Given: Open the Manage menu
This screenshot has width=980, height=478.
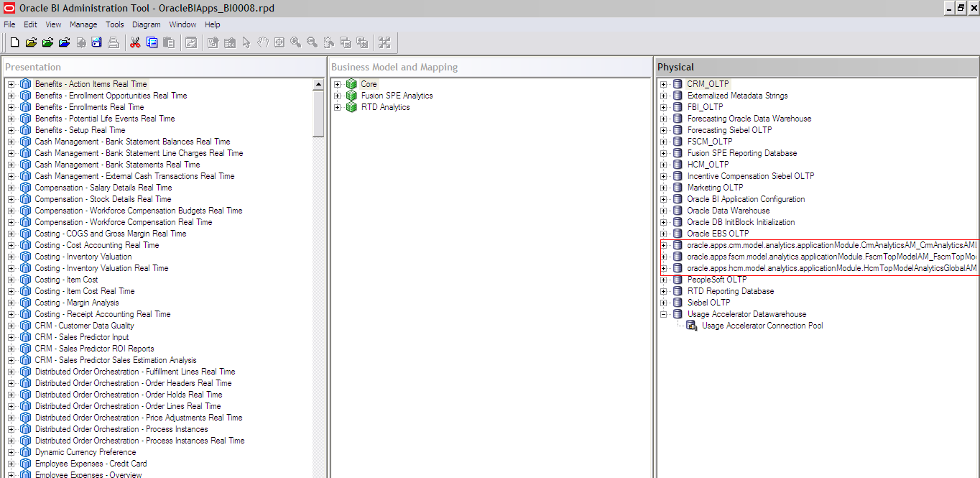Looking at the screenshot, I should point(83,24).
